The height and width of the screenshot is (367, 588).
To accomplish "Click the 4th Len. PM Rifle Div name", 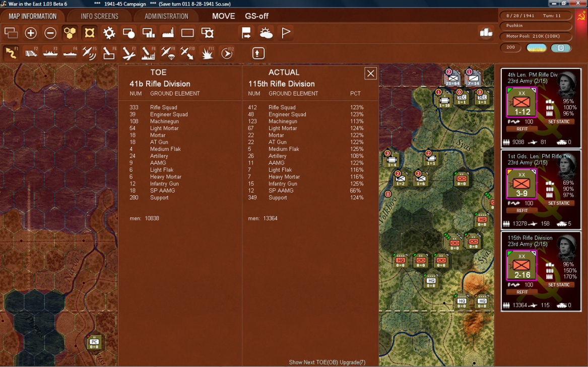I will click(x=533, y=75).
